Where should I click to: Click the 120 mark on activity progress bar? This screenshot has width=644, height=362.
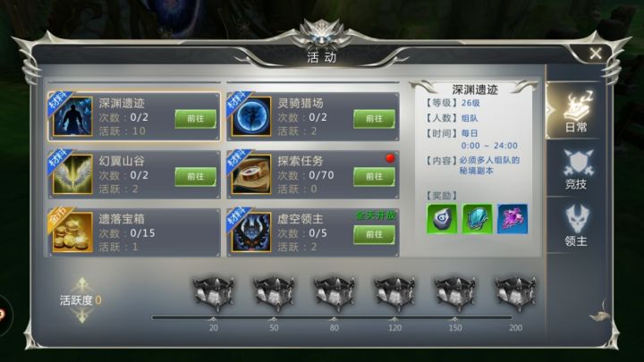coord(394,327)
